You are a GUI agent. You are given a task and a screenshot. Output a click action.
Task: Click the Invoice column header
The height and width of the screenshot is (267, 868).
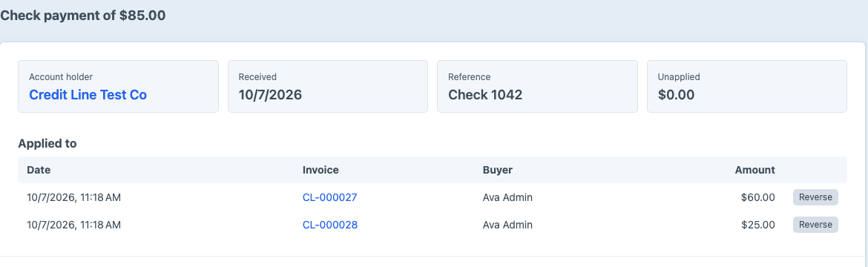[x=320, y=170]
